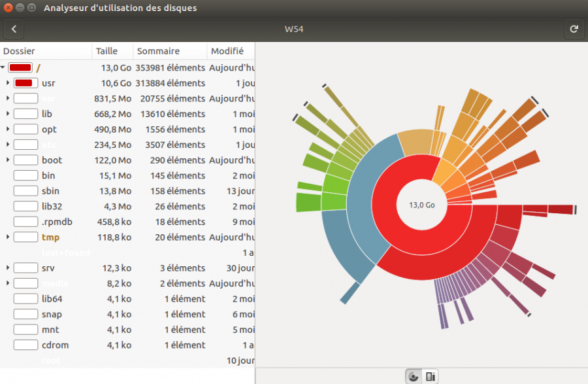Sort by the Sommaire column header
Image resolution: width=588 pixels, height=384 pixels.
pyautogui.click(x=170, y=50)
